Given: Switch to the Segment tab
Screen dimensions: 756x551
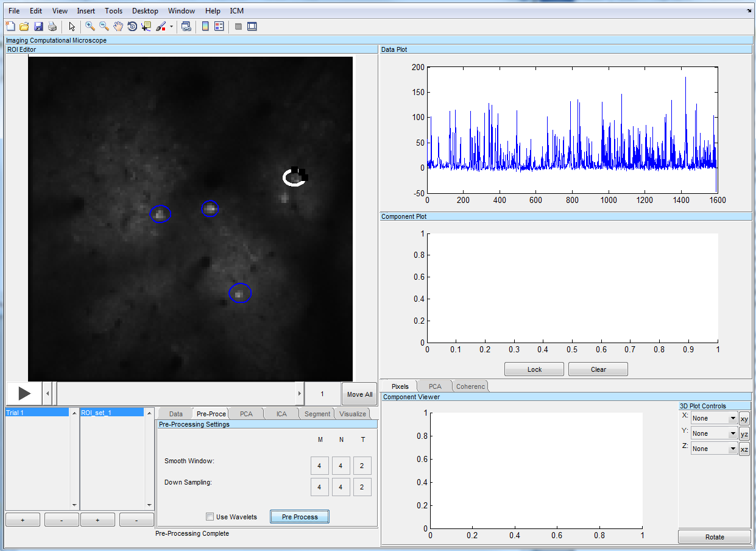Looking at the screenshot, I should coord(317,414).
